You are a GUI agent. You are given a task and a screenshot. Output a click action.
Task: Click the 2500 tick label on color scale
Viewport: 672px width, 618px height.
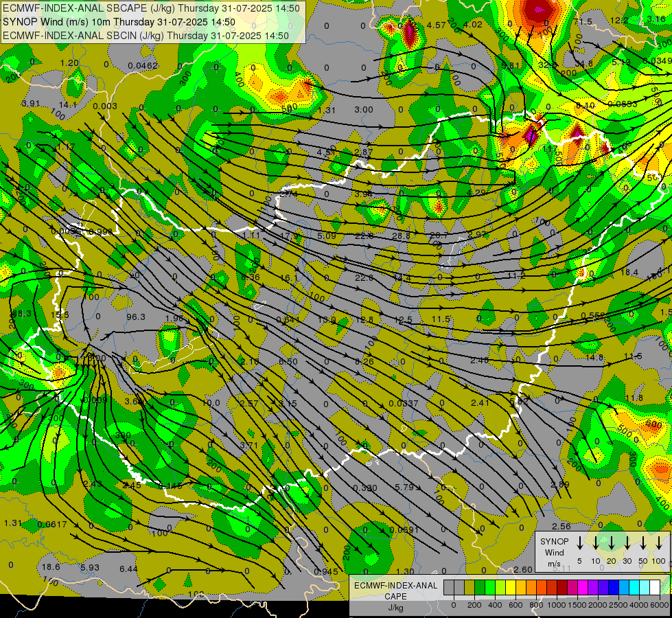pyautogui.click(x=618, y=605)
